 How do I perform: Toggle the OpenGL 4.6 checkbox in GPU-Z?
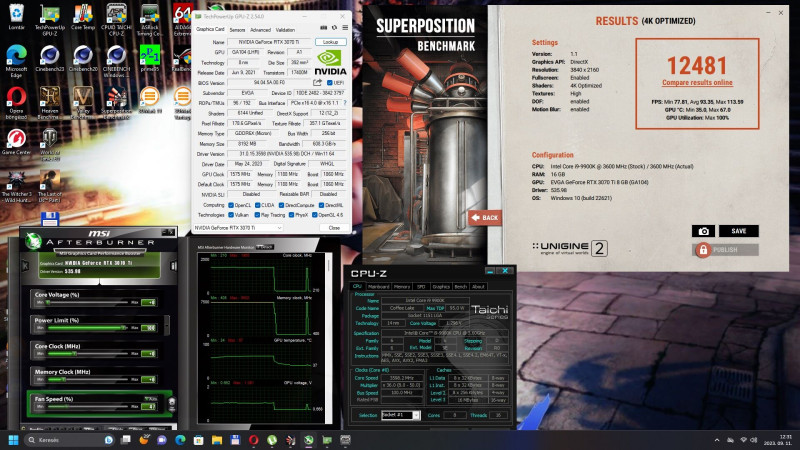pyautogui.click(x=315, y=215)
